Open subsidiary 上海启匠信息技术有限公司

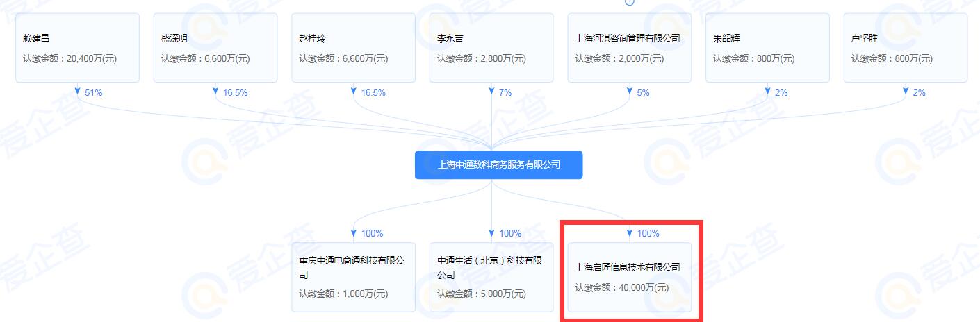tap(630, 277)
